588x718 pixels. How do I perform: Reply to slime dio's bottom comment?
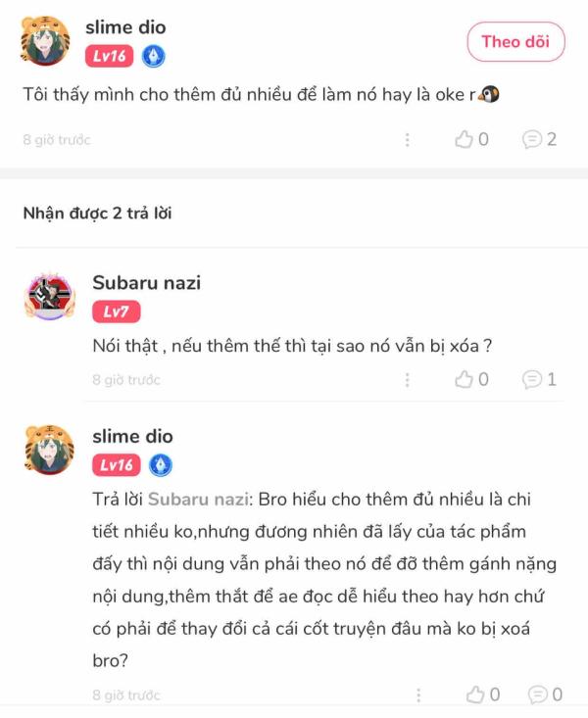[x=546, y=694]
